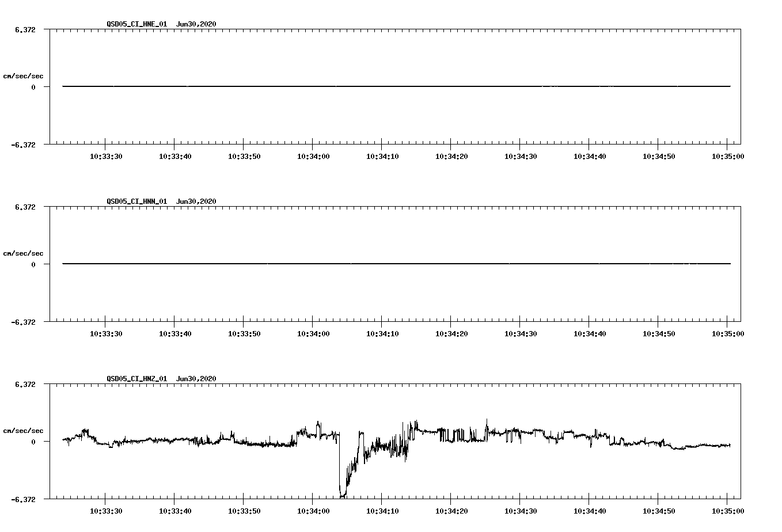Select the 6.372 upper limit on HNN plot

(25, 207)
